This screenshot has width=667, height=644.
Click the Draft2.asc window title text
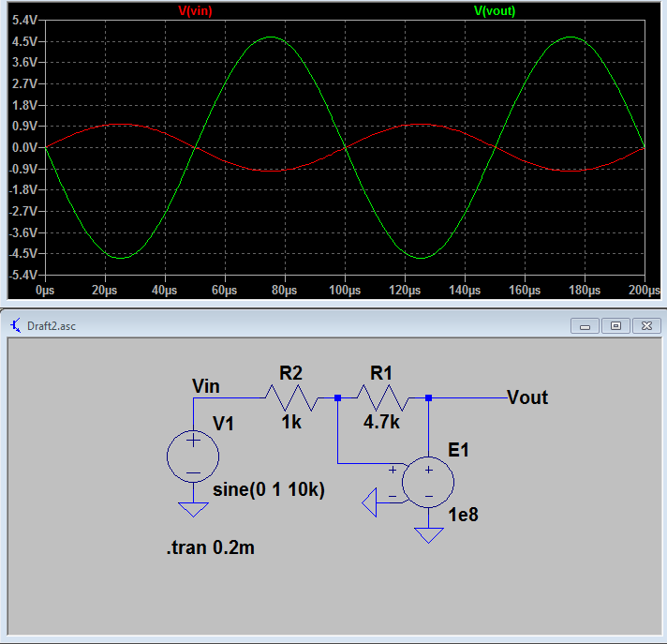click(x=52, y=326)
